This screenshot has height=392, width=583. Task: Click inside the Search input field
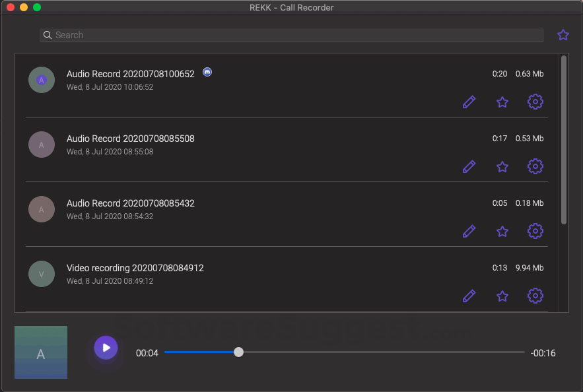pos(264,34)
